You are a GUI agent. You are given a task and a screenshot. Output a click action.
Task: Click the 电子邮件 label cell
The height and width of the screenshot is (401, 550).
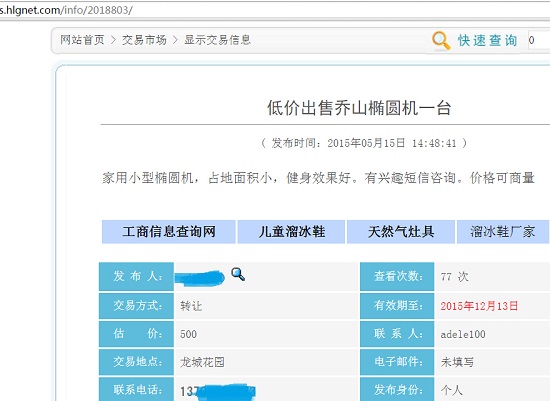coord(397,362)
